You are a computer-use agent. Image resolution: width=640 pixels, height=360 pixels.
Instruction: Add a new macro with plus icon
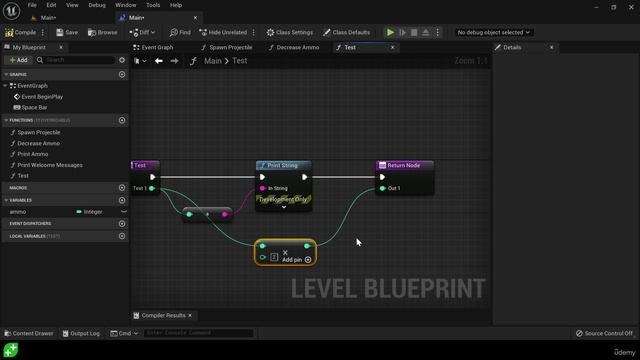click(122, 188)
